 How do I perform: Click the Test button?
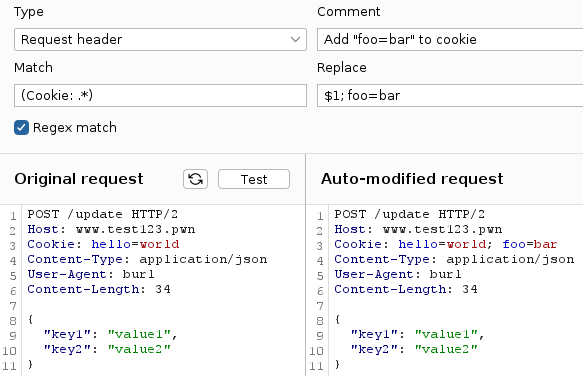(254, 179)
